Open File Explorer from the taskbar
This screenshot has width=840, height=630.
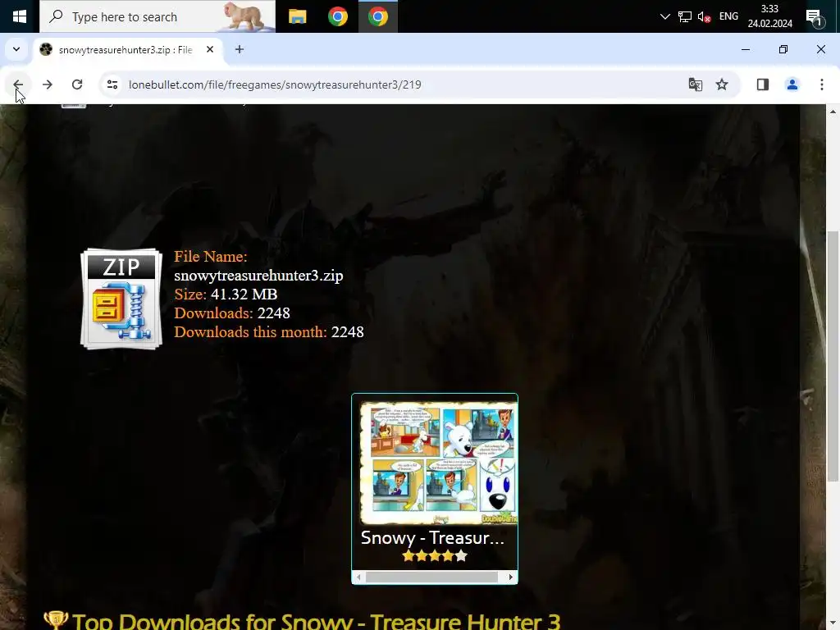tap(297, 16)
